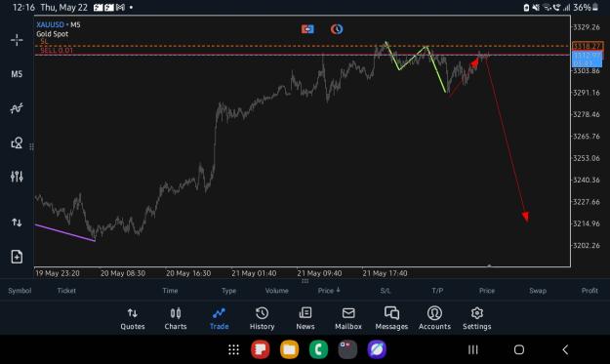The image size is (610, 364).
Task: Select the SL stop loss line label
Action: click(44, 42)
